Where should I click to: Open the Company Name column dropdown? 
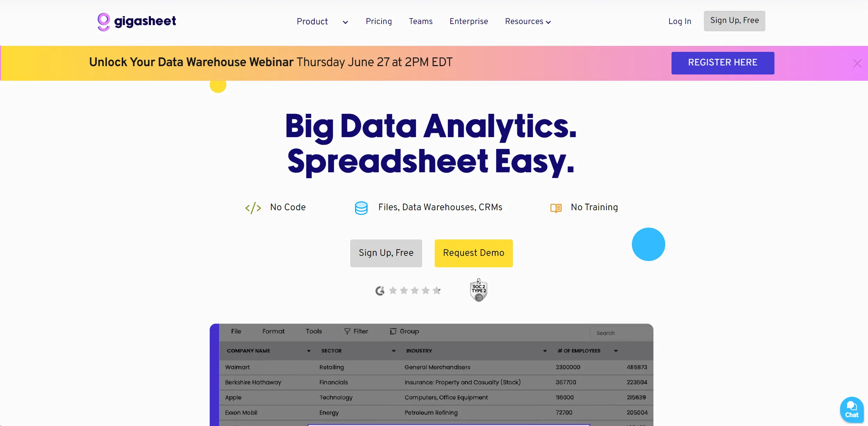click(x=308, y=351)
